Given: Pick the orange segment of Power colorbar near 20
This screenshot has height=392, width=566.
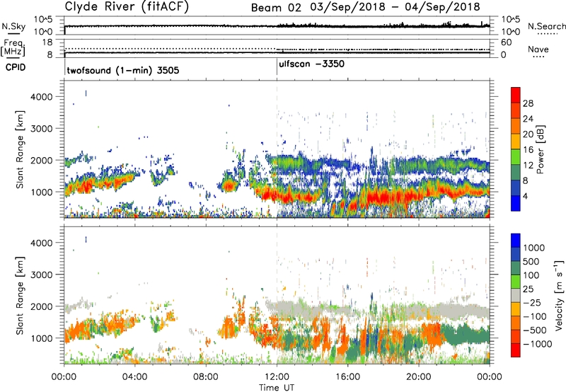Looking at the screenshot, I should 516,126.
